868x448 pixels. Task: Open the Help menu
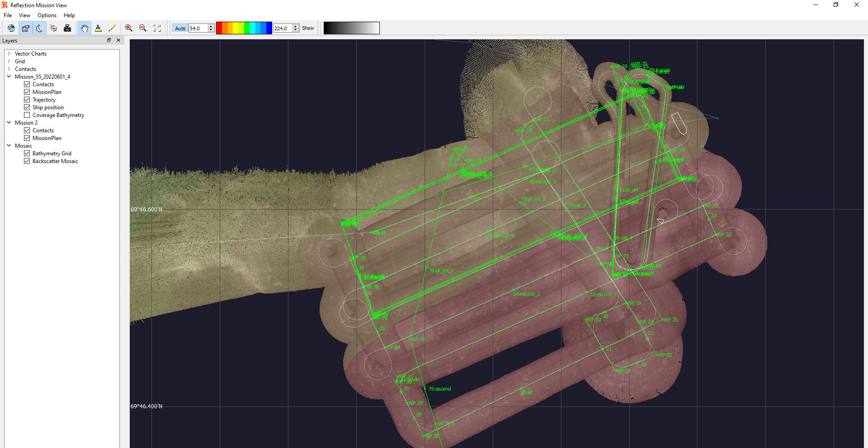pos(69,15)
